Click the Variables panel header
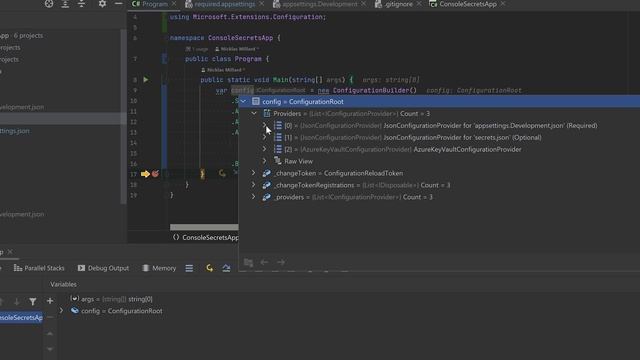 tap(63, 284)
